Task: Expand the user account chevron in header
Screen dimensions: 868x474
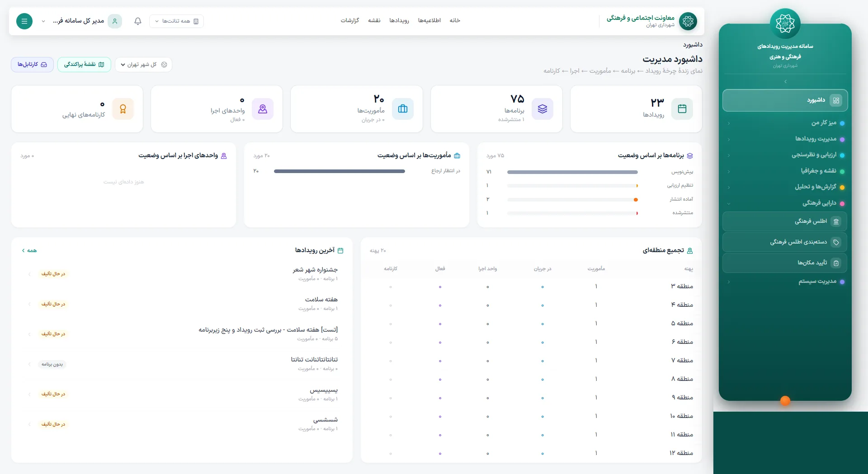Action: 43,21
